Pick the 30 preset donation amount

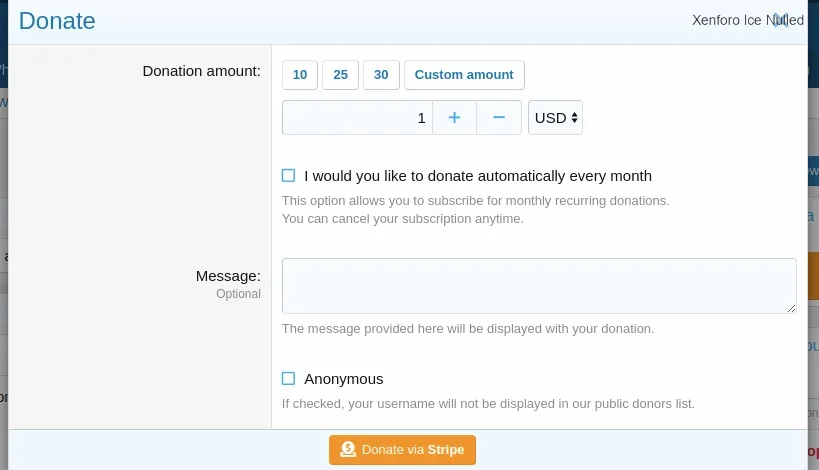[381, 75]
